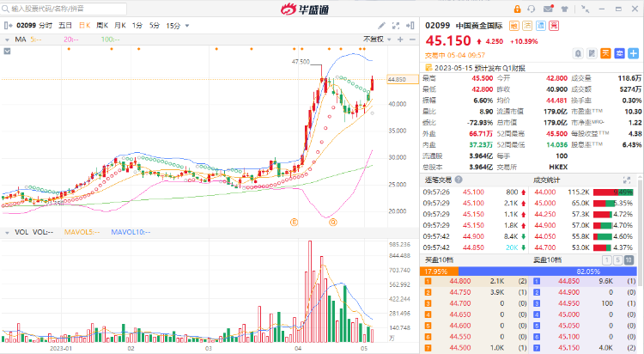Open the 通 stock connect tag icon

click(x=540, y=26)
